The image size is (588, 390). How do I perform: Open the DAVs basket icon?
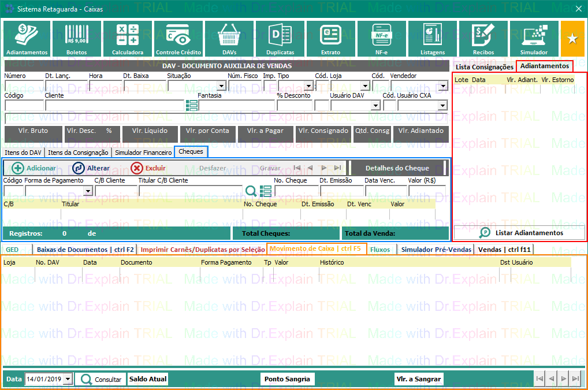[x=229, y=39]
